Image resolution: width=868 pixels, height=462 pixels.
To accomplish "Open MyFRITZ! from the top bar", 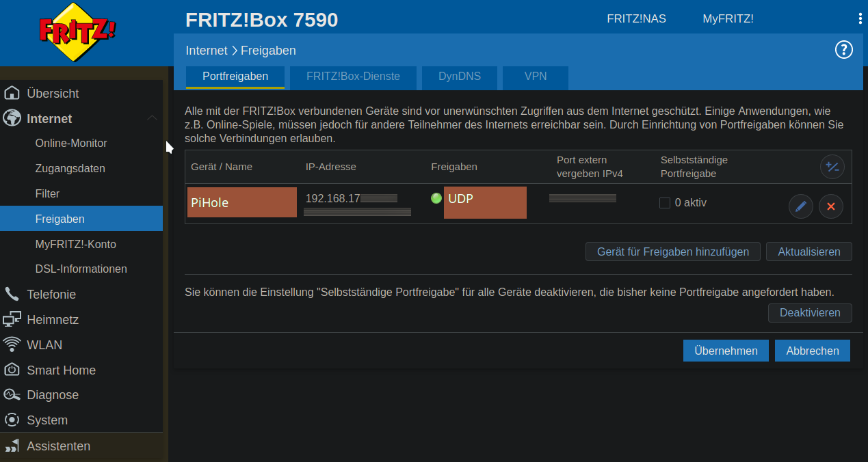I will pos(728,18).
